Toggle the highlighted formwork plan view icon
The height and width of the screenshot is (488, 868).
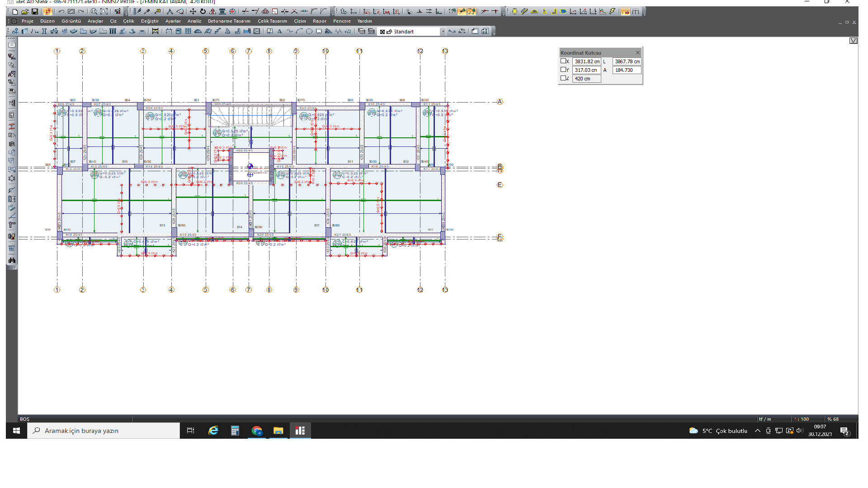[x=625, y=11]
